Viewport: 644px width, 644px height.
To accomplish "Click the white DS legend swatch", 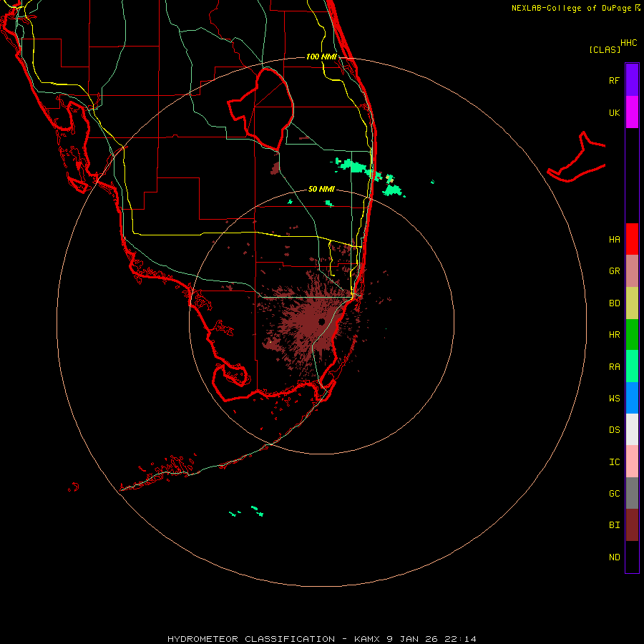I will click(x=632, y=429).
